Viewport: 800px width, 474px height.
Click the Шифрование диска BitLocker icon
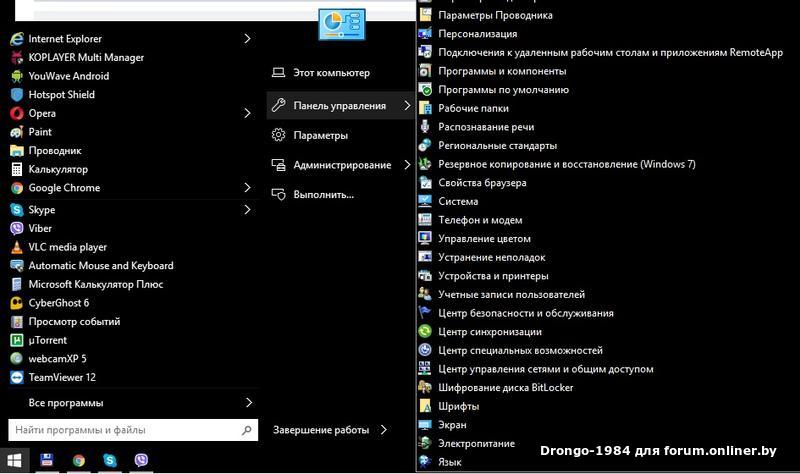coord(425,387)
